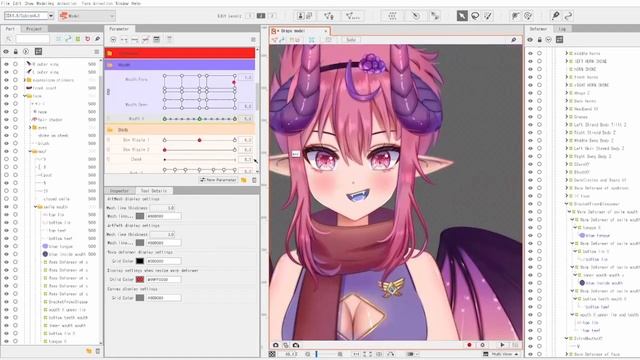
Task: Click the camera snapshot icon below canvas
Action: coord(276,345)
